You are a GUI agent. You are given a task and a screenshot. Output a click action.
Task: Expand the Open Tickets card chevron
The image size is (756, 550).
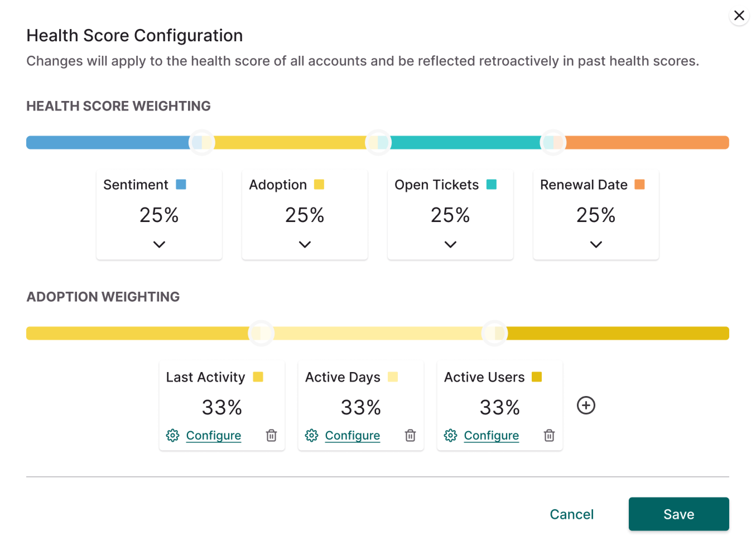(x=450, y=244)
